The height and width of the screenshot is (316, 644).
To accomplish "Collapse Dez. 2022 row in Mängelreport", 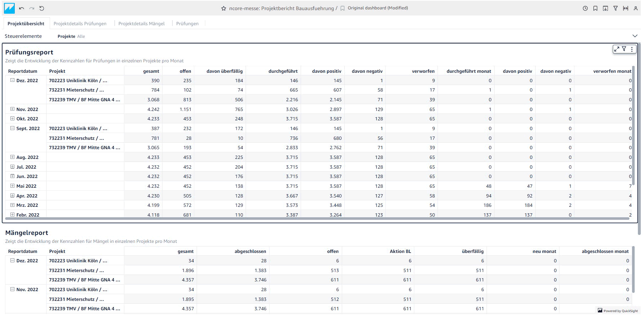I will [x=12, y=261].
